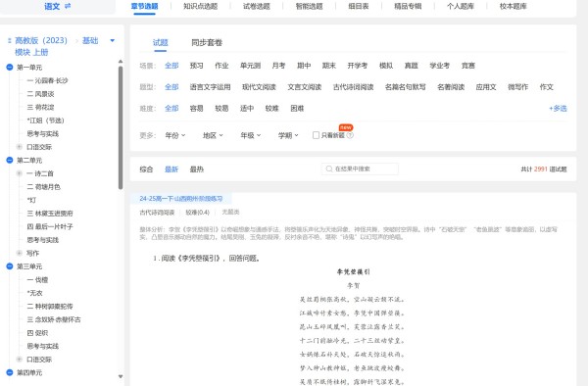Sort results by 最热
This screenshot has height=386, width=588.
(x=197, y=169)
